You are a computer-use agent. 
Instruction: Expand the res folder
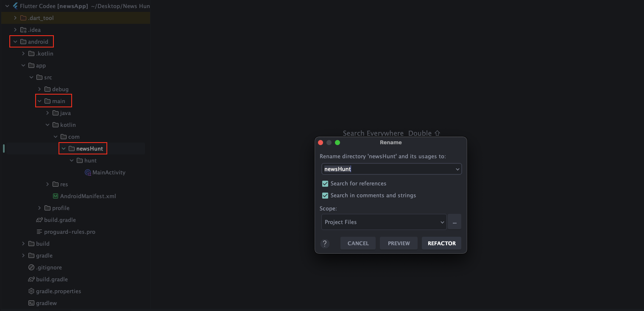[47, 184]
